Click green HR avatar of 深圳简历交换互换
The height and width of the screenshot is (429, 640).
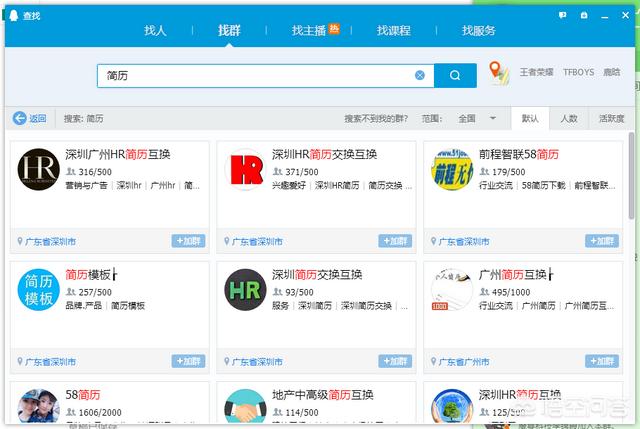246,291
